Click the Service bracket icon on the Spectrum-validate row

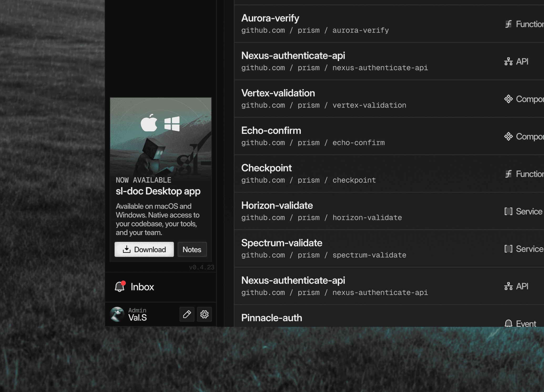508,249
